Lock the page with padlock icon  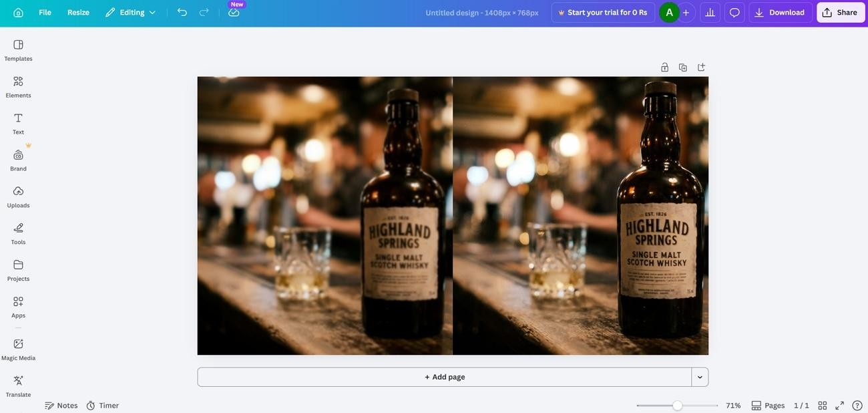pos(664,67)
